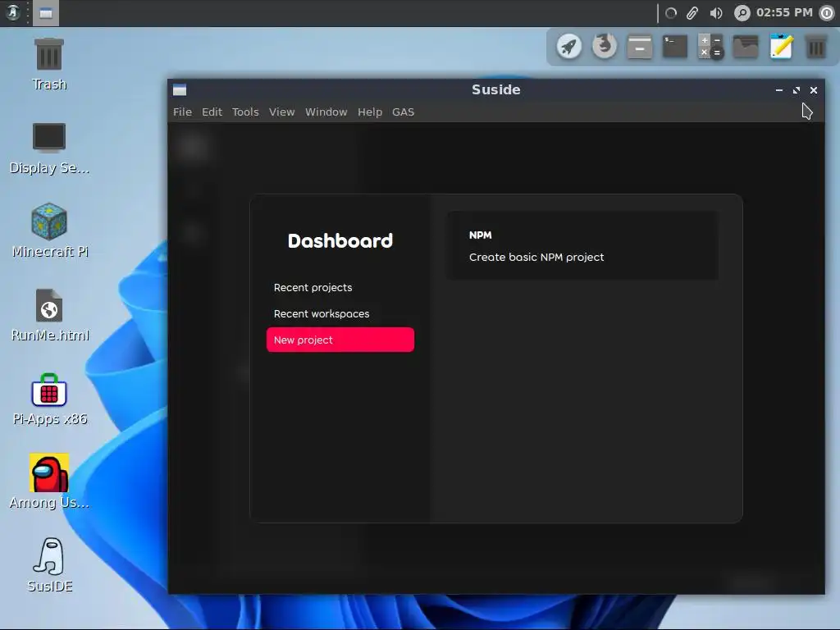Minimize the Suside window
This screenshot has width=840, height=630.
coord(779,90)
